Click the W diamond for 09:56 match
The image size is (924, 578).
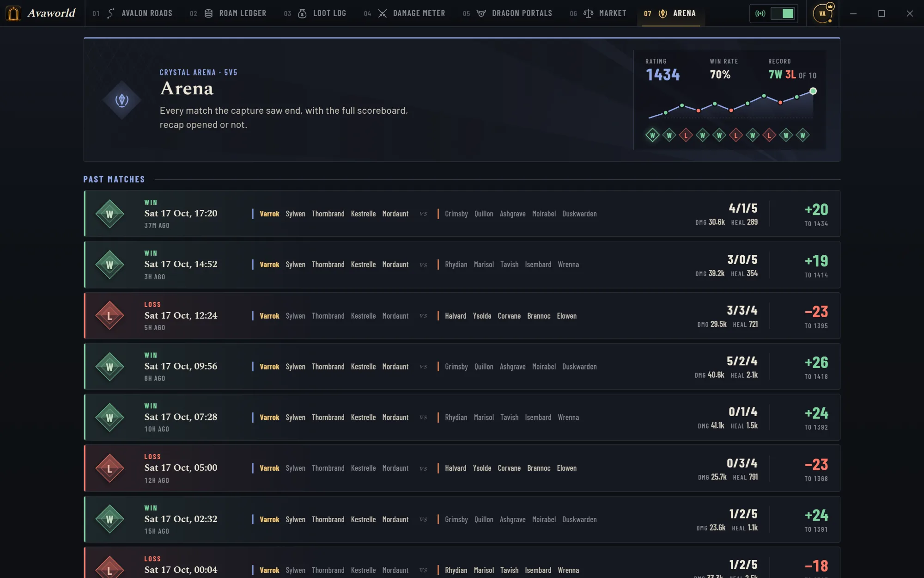coord(109,367)
